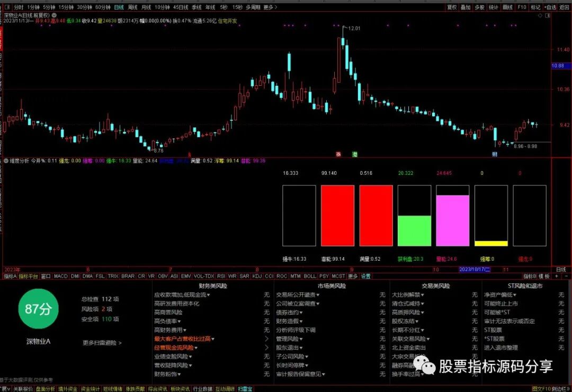Click the red 潜能 99.14 bar
Viewport: 572px width, 392px height.
coord(337,216)
